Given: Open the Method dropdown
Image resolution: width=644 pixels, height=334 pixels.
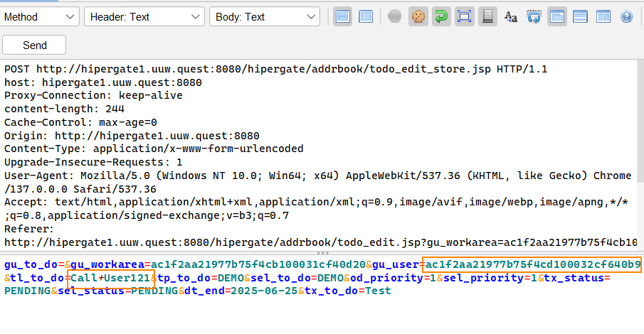Looking at the screenshot, I should 40,17.
